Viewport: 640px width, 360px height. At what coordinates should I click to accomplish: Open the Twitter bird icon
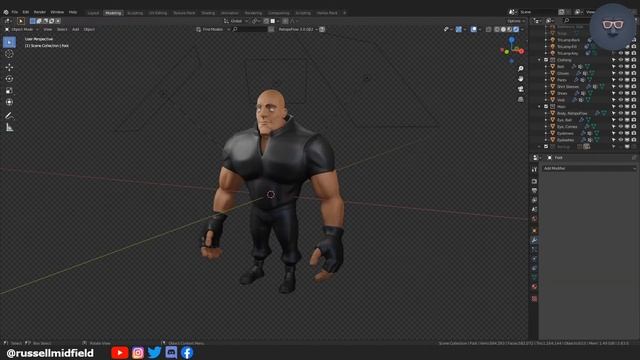click(154, 353)
